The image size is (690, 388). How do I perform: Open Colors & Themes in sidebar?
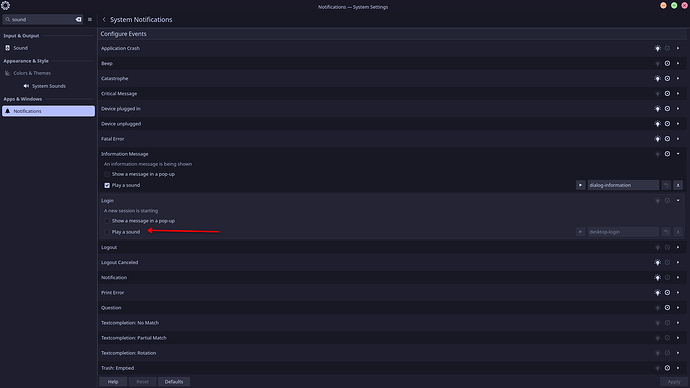tap(48, 73)
